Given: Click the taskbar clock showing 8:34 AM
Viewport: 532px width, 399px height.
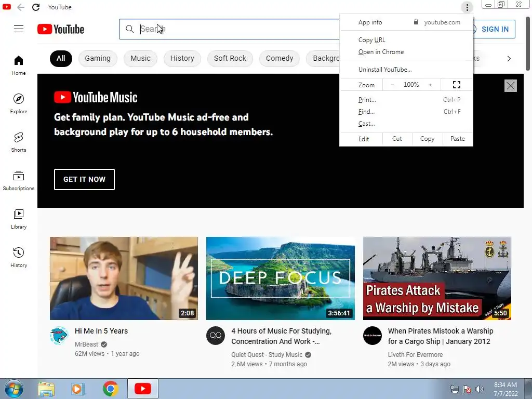Looking at the screenshot, I should [506, 389].
